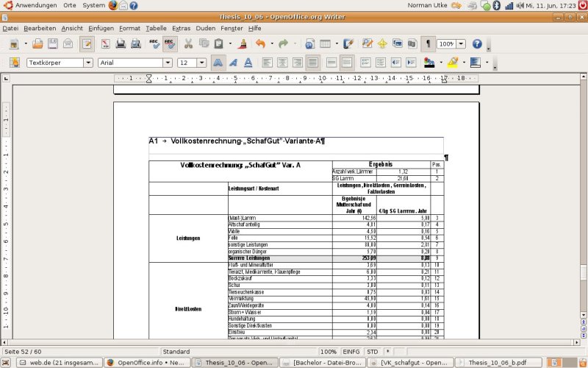Open OpenOffice Help question mark icon
The width and height of the screenshot is (588, 368).
pos(476,44)
